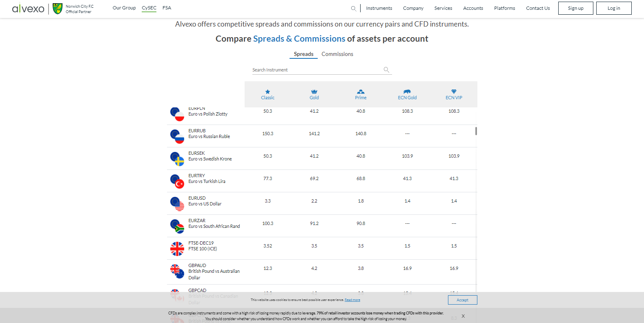Open the cookie Read more link
Viewport: 644px width, 323px height.
click(352, 300)
